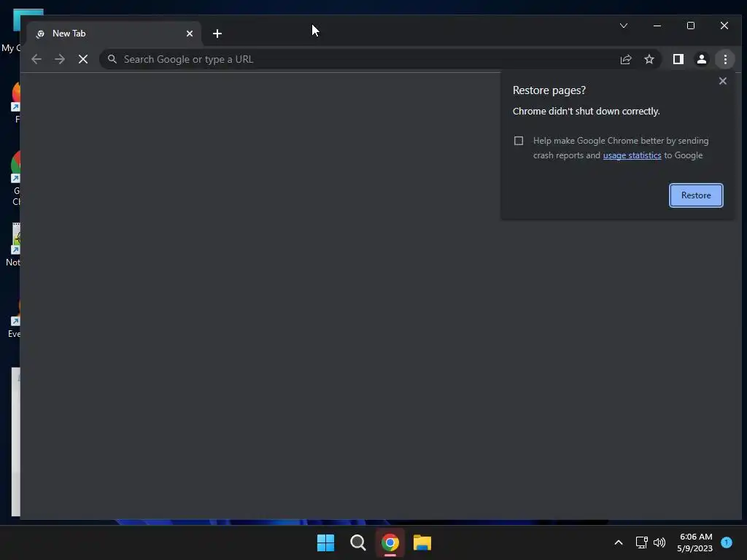Enable sending crash reports checkbox
Image resolution: width=747 pixels, height=560 pixels.
519,141
